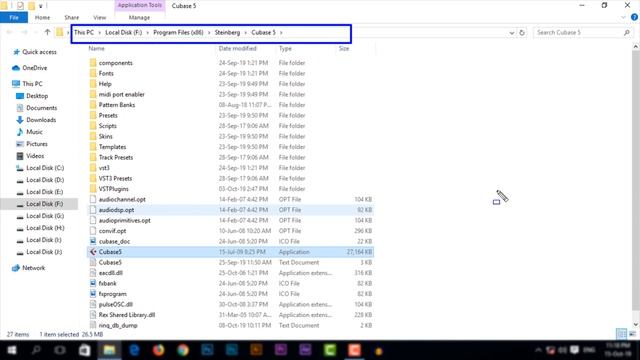
Task: Expand the ribbon with the chevron
Action: [623, 18]
